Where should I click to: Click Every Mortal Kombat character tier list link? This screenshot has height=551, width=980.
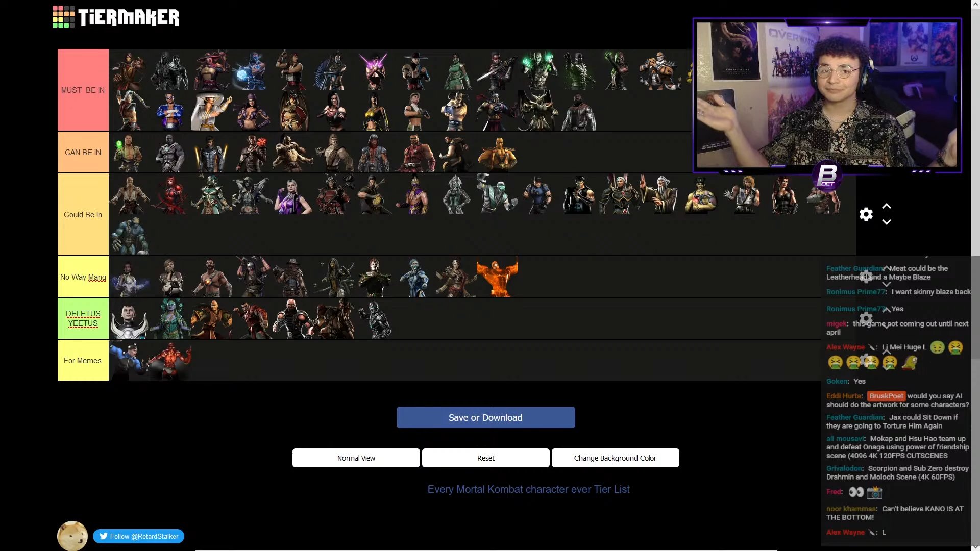tap(528, 489)
